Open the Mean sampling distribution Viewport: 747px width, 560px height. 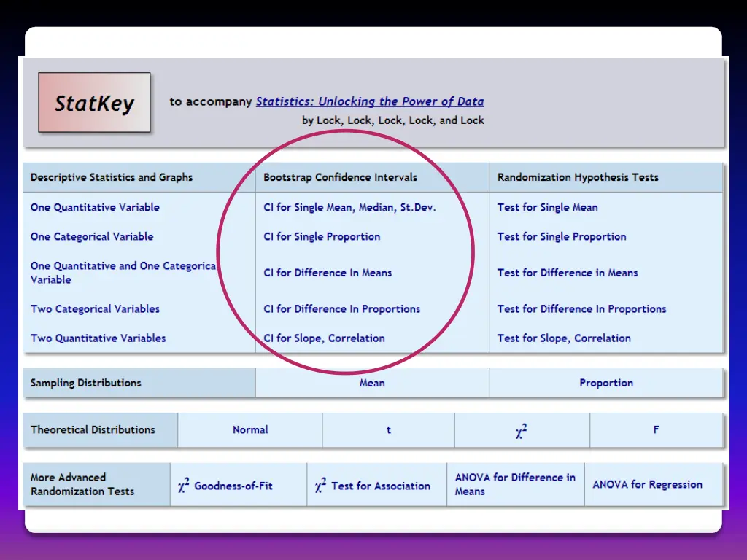tap(372, 383)
